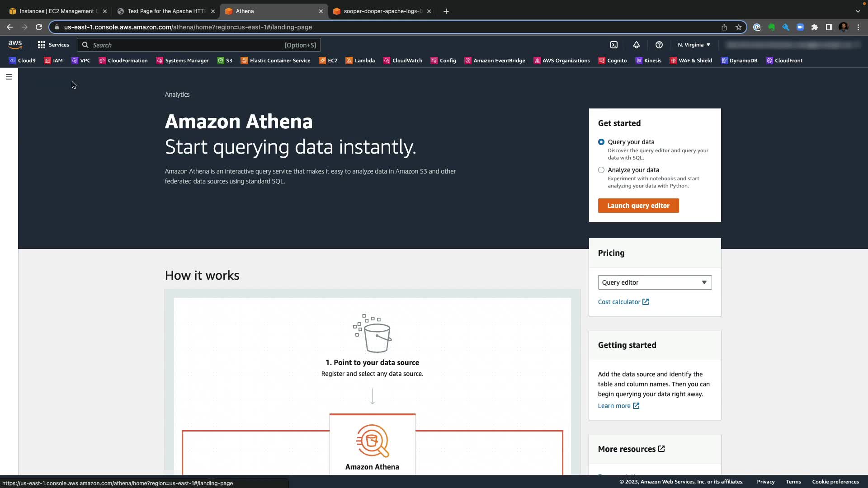The width and height of the screenshot is (868, 488).
Task: Click the Launch query editor button
Action: click(x=638, y=206)
